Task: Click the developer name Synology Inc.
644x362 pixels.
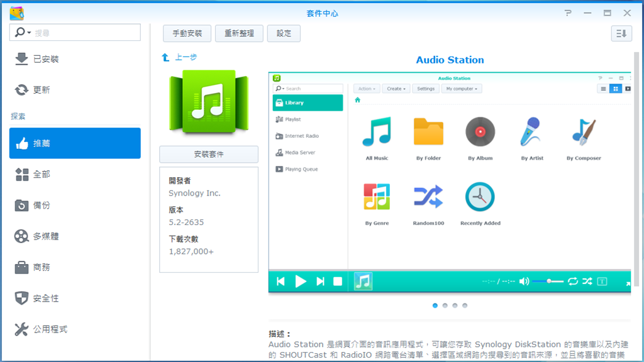Action: (x=195, y=194)
